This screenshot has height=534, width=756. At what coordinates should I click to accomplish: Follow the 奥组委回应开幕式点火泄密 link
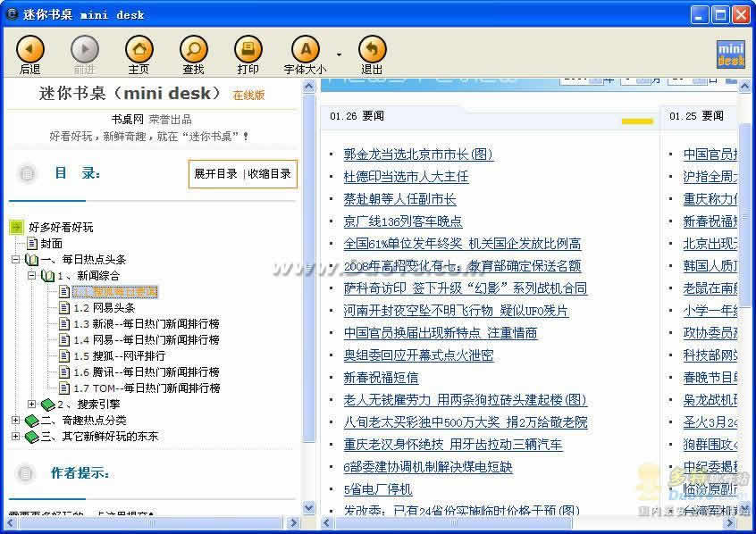click(418, 355)
